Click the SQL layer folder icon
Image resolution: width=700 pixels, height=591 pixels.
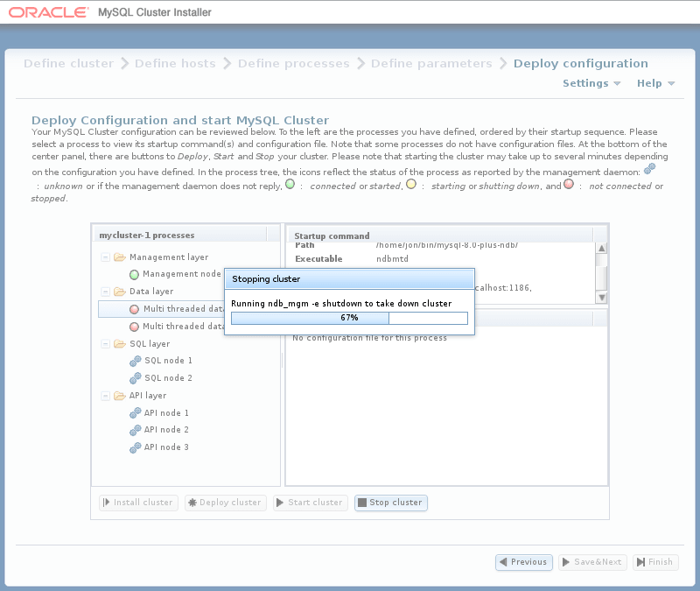(120, 343)
